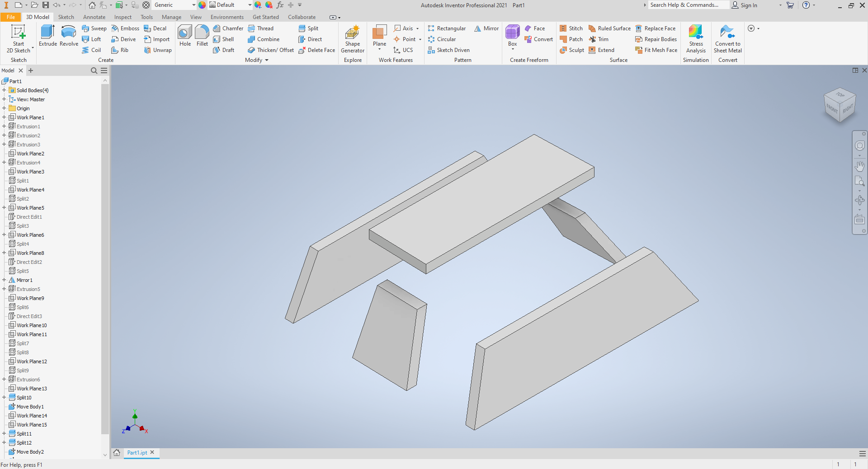Choose the Sweep tool
This screenshot has width=868, height=469.
[x=94, y=28]
